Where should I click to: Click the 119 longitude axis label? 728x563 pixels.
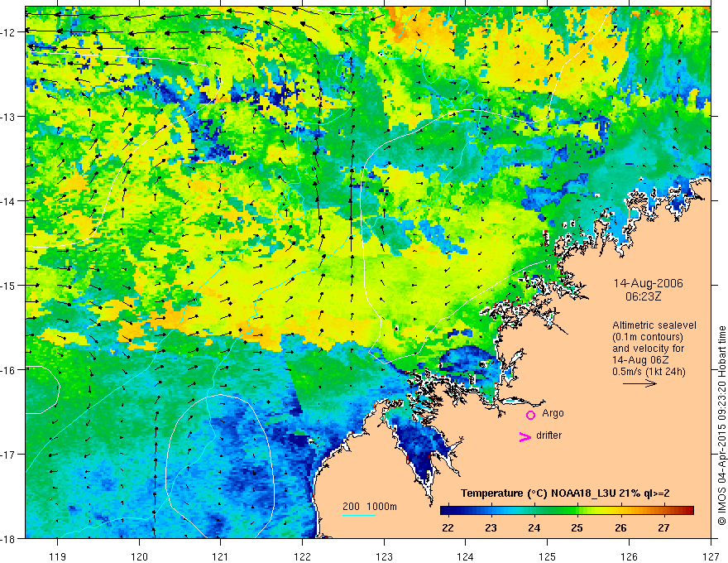click(x=58, y=556)
